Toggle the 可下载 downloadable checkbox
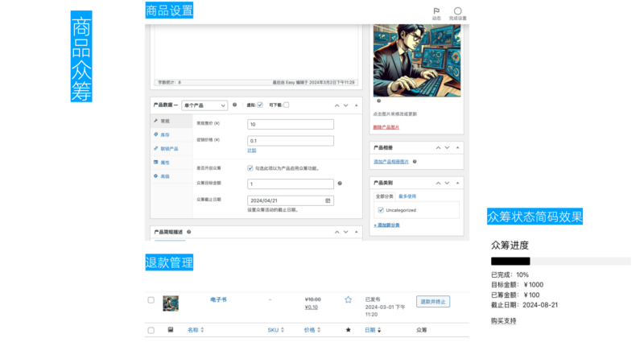 tap(287, 105)
